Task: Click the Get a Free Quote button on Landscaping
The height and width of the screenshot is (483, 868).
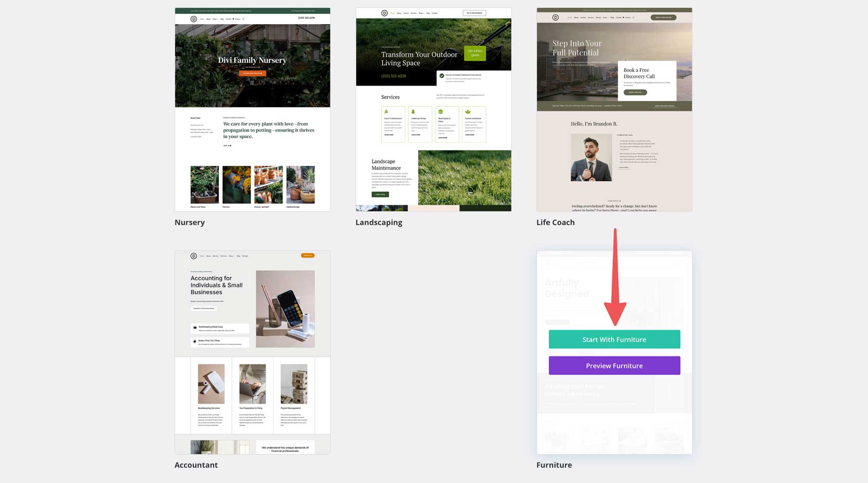Action: (475, 53)
